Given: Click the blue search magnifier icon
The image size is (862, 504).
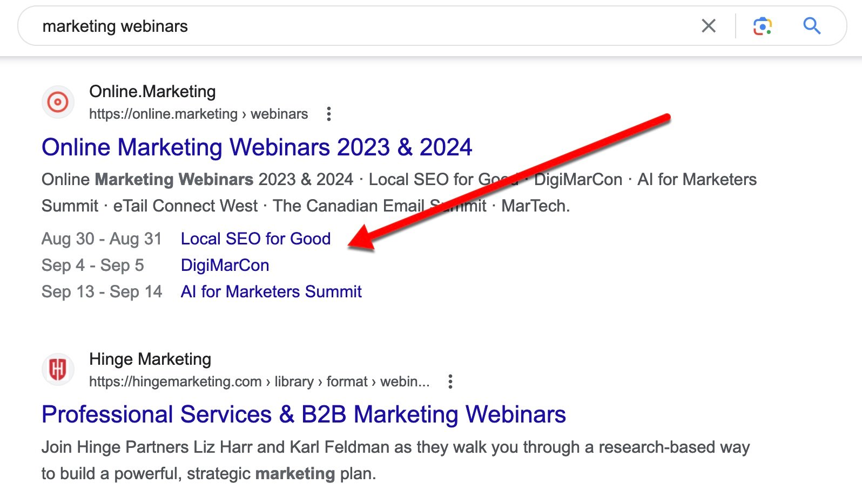Looking at the screenshot, I should [x=811, y=26].
